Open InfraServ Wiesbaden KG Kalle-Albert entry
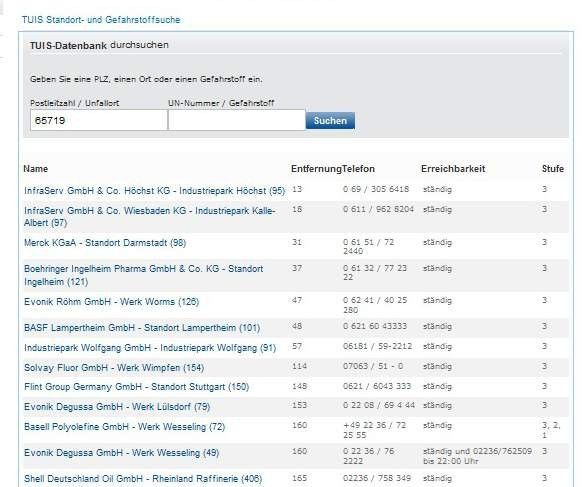Viewport: 587px width, 487px height. point(149,217)
